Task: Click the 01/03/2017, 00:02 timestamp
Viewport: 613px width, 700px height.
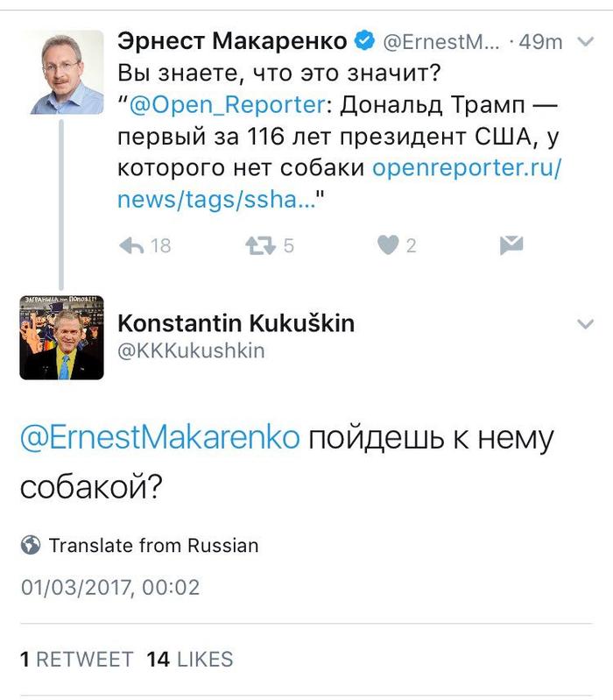Action: [x=110, y=586]
